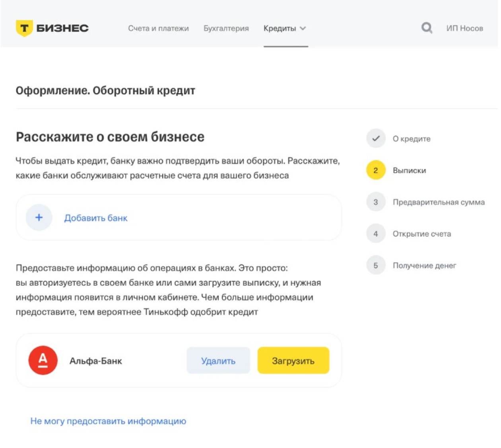Click the yellow Загрузить button
Screen dimensions: 501x448
pyautogui.click(x=293, y=360)
